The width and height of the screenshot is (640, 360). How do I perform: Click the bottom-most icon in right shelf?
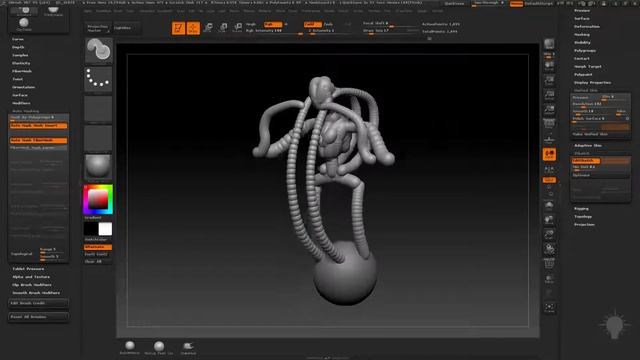pyautogui.click(x=549, y=308)
